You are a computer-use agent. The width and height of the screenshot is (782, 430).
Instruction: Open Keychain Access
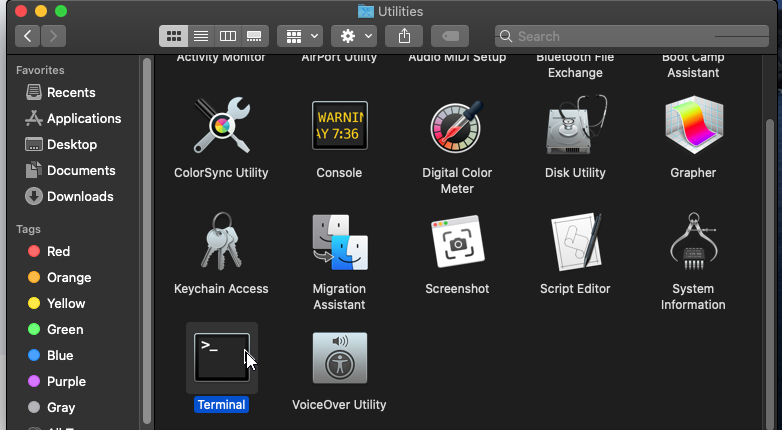coord(221,242)
